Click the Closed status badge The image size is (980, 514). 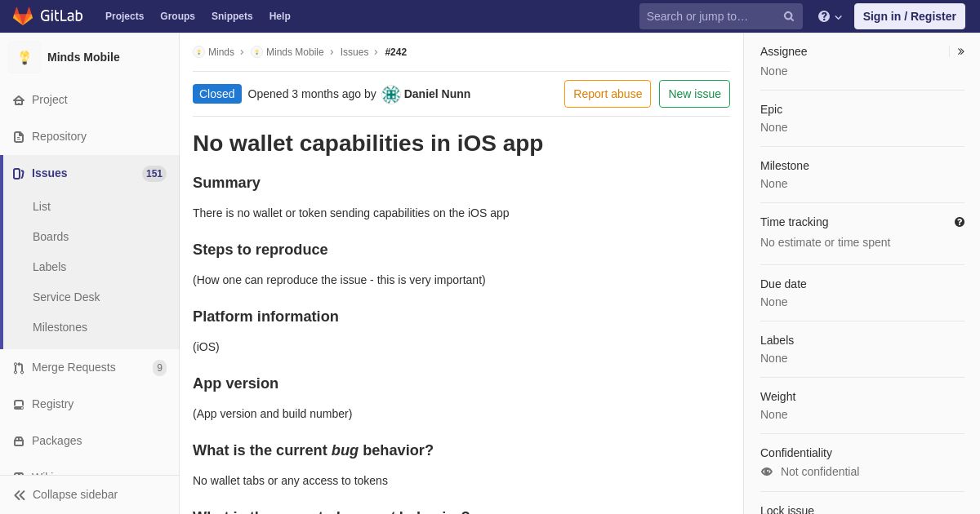217,94
